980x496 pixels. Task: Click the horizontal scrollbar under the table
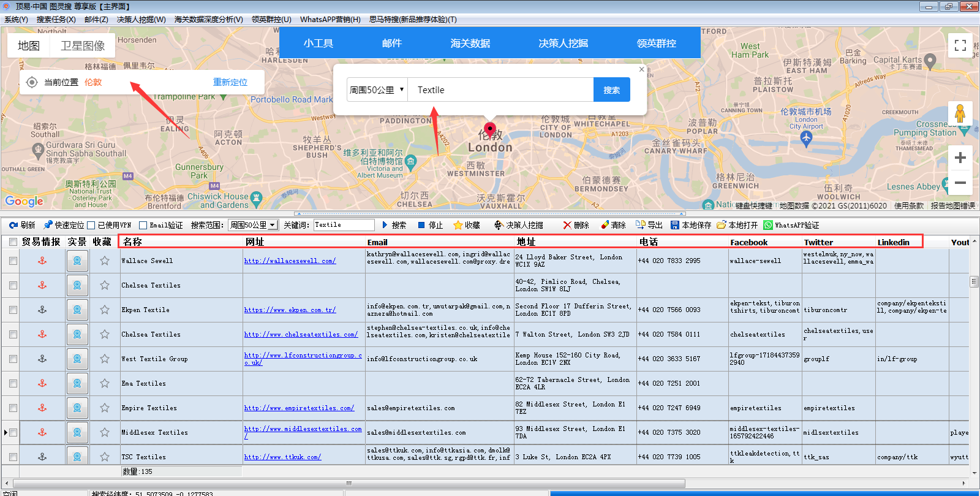(x=349, y=483)
